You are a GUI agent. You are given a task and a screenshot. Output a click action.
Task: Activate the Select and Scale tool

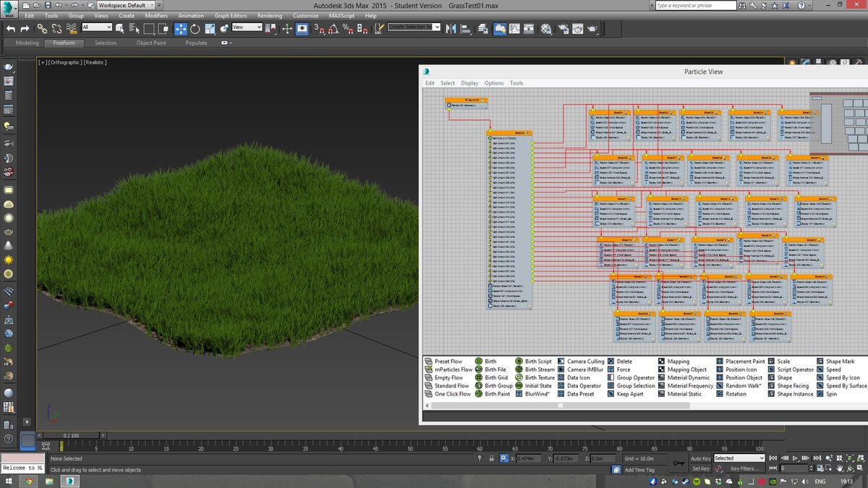(x=209, y=29)
